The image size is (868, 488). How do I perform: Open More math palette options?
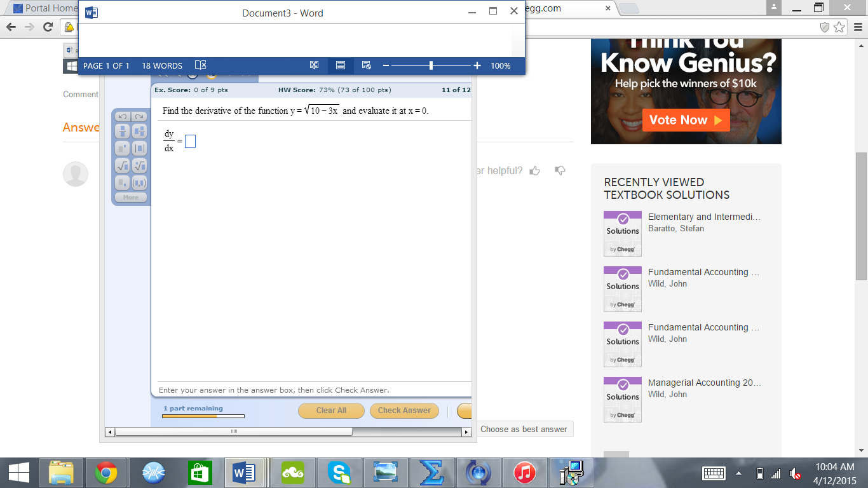pos(131,198)
